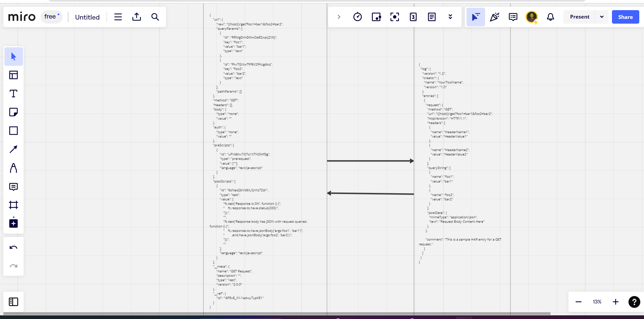The width and height of the screenshot is (644, 319).
Task: Open the Note panel icon
Action: pos(432,17)
